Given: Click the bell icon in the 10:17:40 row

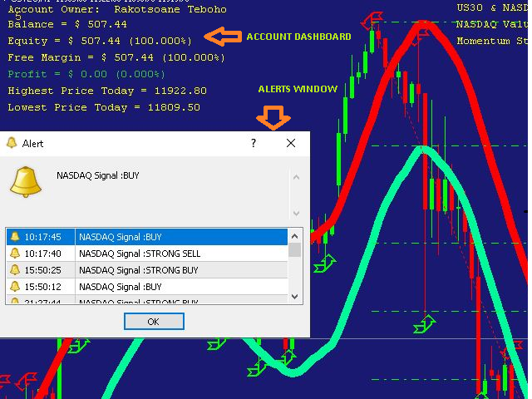Looking at the screenshot, I should (x=15, y=253).
